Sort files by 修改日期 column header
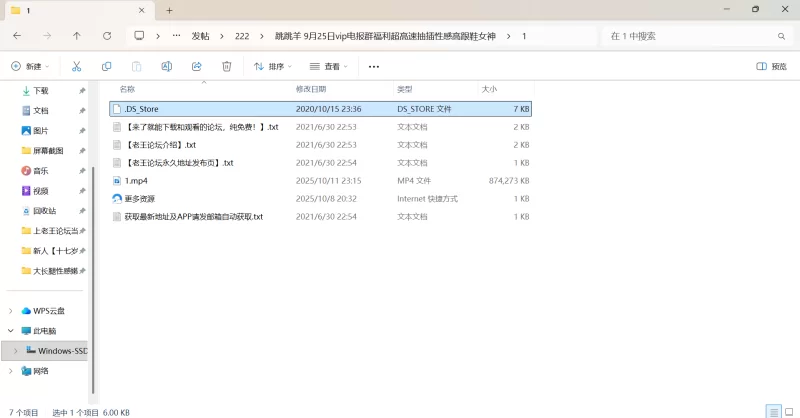Viewport: 800px width, 418px height. 312,89
